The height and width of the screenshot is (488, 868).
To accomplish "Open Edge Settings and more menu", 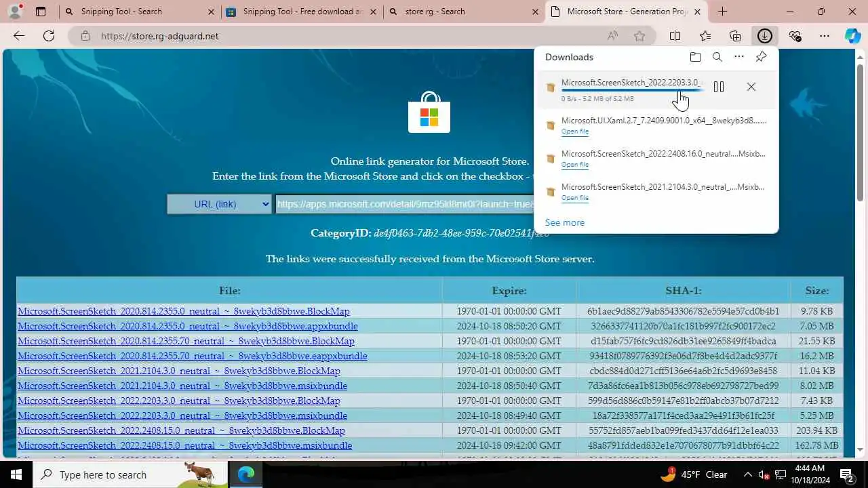I will click(x=825, y=36).
